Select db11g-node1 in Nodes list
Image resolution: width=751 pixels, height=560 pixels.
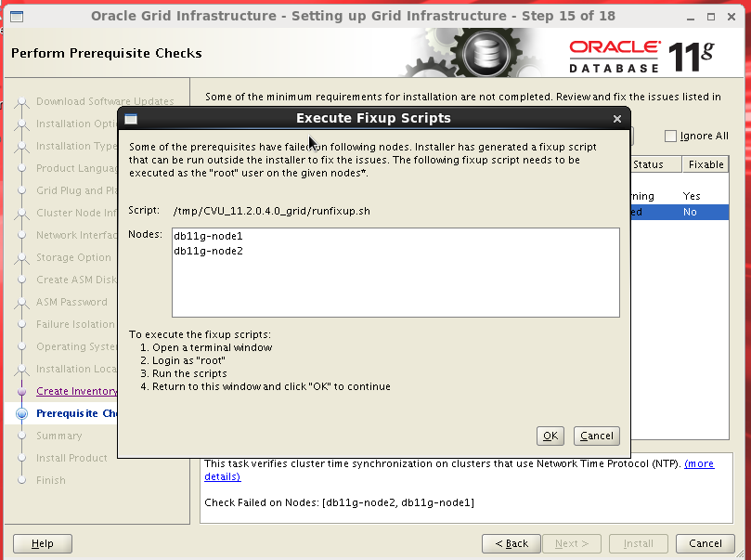[x=208, y=236]
